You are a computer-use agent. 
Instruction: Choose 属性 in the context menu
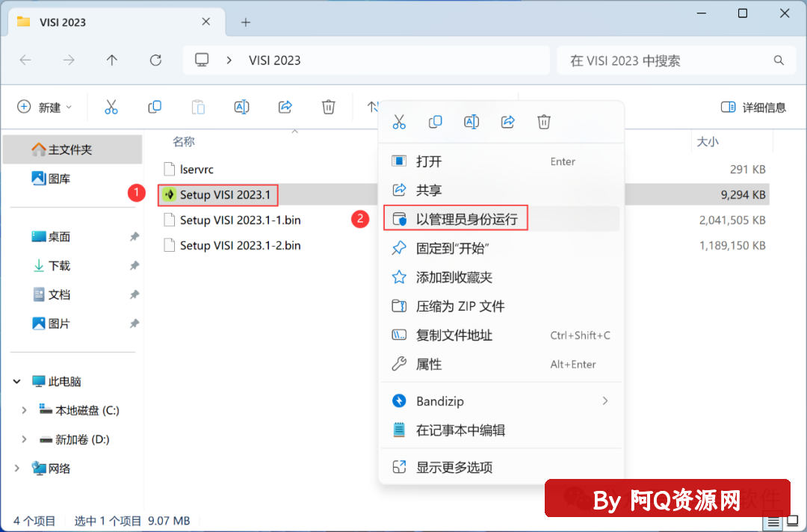[501, 365]
